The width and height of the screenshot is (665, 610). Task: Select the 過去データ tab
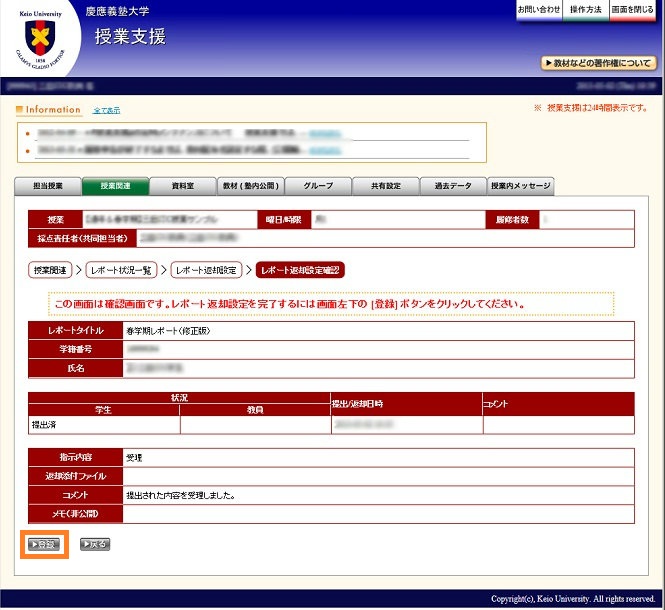(453, 186)
